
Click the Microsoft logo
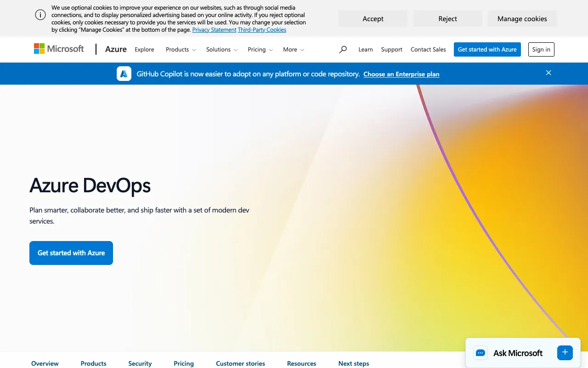[58, 49]
